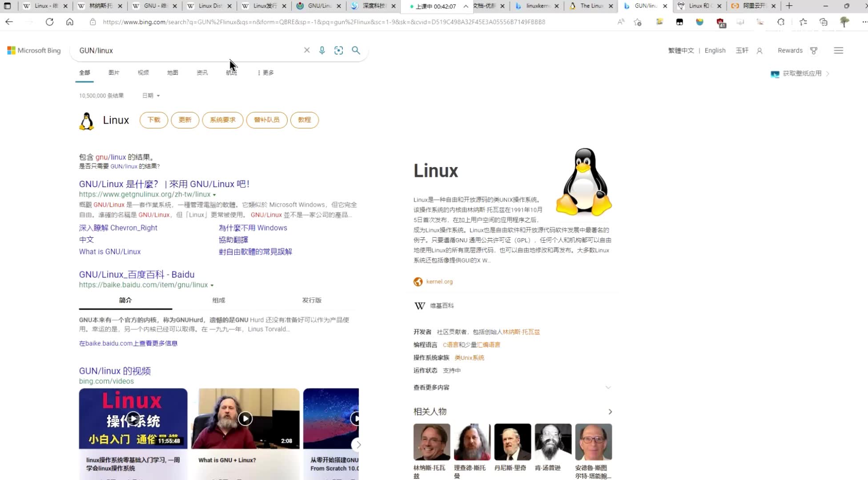
Task: Click the kernel.org globe icon
Action: tap(418, 281)
